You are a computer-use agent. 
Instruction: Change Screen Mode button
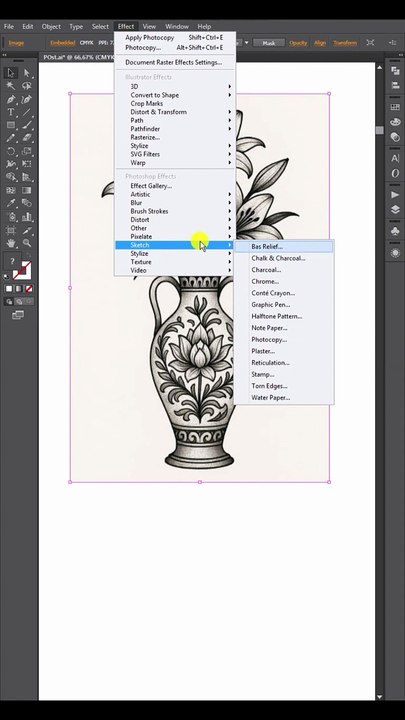click(18, 315)
